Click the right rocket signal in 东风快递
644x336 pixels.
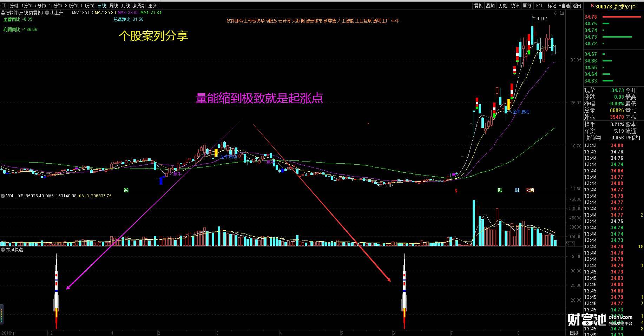(404, 291)
